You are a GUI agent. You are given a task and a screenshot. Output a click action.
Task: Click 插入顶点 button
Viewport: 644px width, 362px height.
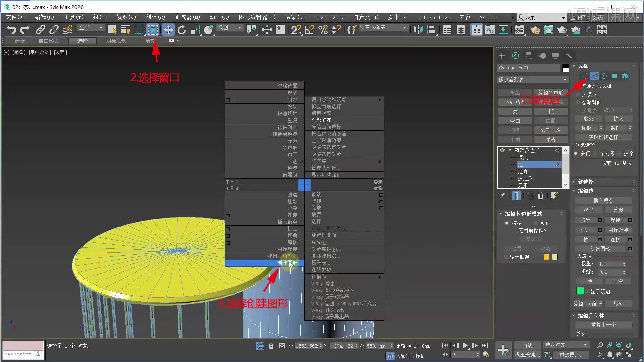pyautogui.click(x=603, y=200)
